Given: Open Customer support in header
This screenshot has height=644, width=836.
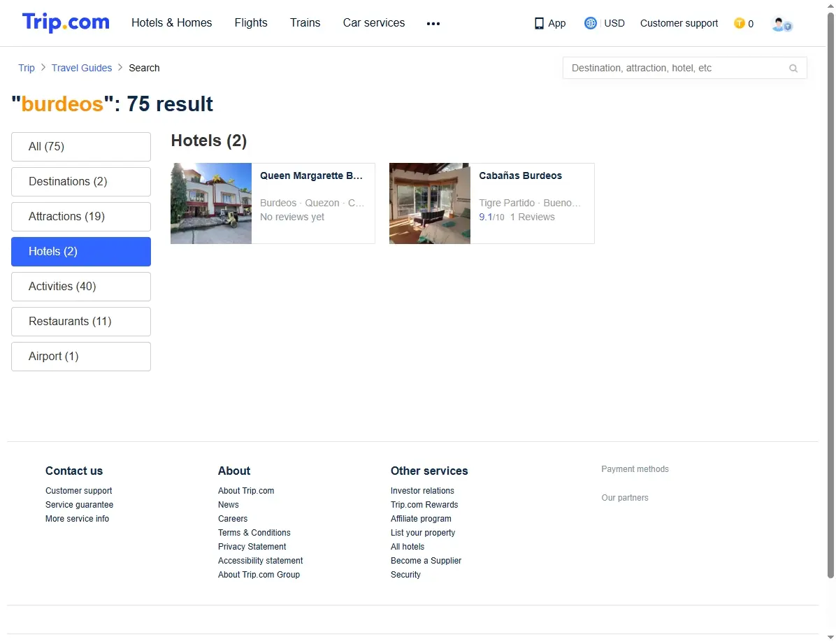Looking at the screenshot, I should coord(679,23).
